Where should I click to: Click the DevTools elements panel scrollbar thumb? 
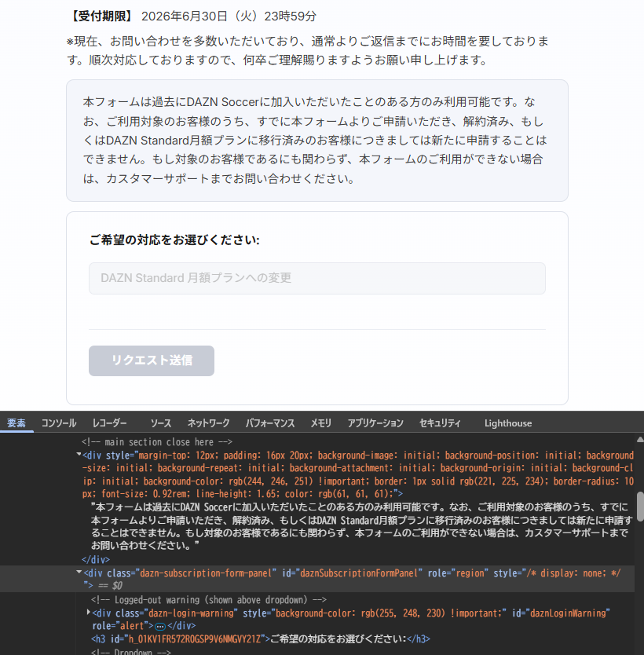640,507
